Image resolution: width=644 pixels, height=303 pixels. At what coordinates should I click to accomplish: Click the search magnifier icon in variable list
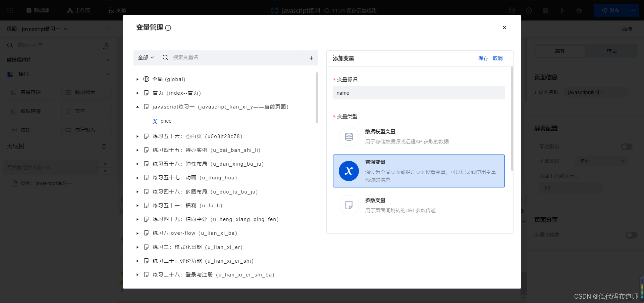pyautogui.click(x=165, y=57)
